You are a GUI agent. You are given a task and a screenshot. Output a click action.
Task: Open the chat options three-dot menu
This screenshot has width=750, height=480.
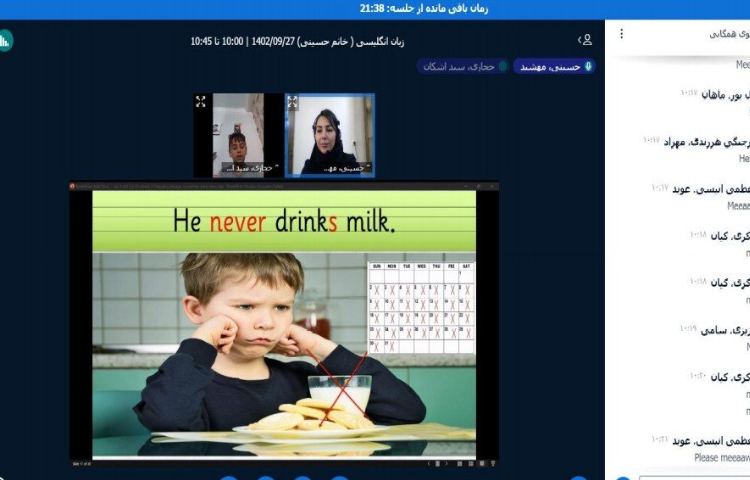[x=621, y=34]
